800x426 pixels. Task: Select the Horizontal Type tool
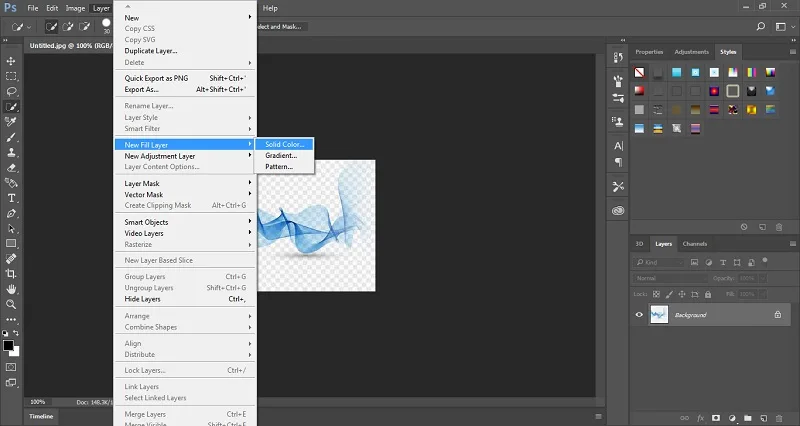[11, 198]
